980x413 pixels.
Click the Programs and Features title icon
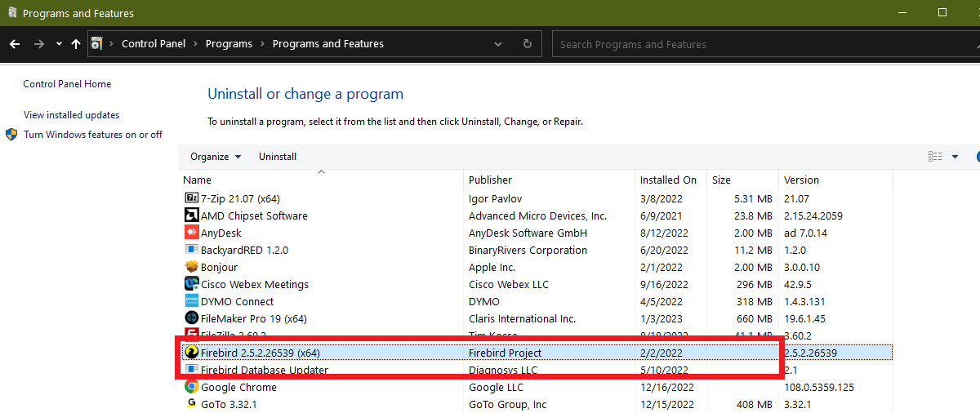point(11,12)
